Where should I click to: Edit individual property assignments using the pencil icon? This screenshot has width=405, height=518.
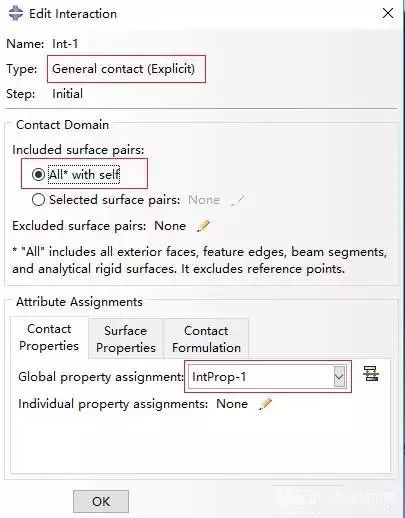[265, 404]
